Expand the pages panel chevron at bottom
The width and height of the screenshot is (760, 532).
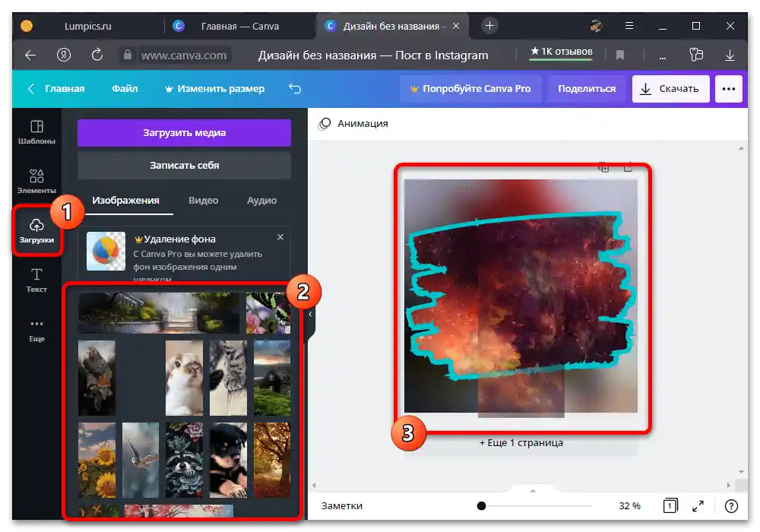coord(533,491)
